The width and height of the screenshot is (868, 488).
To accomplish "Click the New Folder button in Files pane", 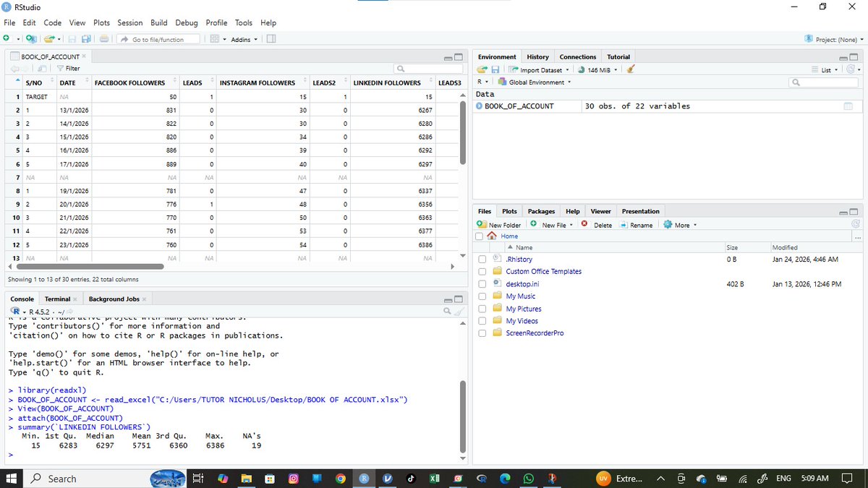I will pyautogui.click(x=498, y=225).
